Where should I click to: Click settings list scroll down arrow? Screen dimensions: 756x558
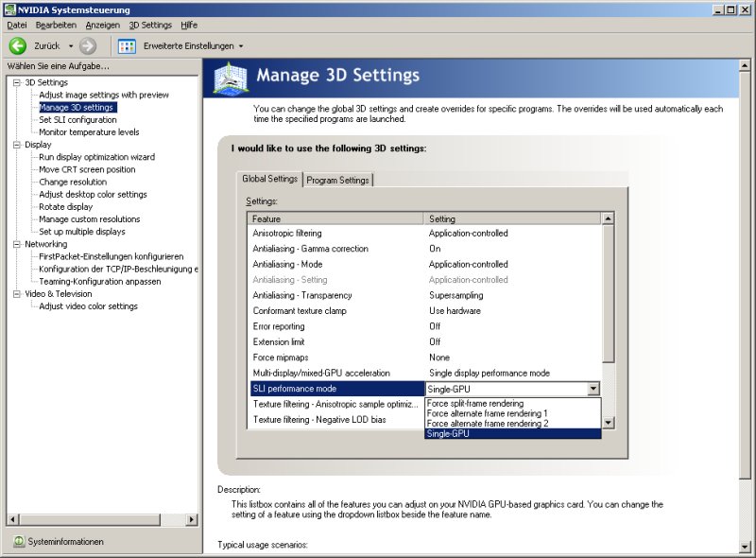click(608, 423)
